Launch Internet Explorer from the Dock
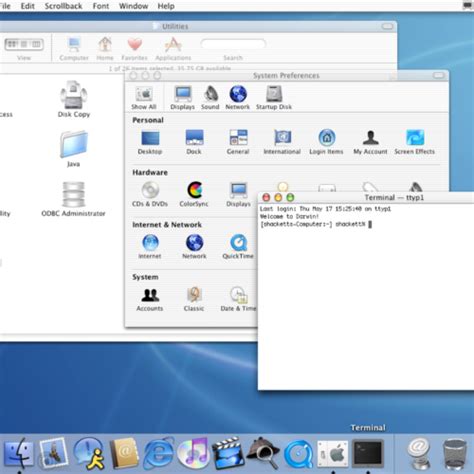This screenshot has height=474, width=474. point(159,453)
